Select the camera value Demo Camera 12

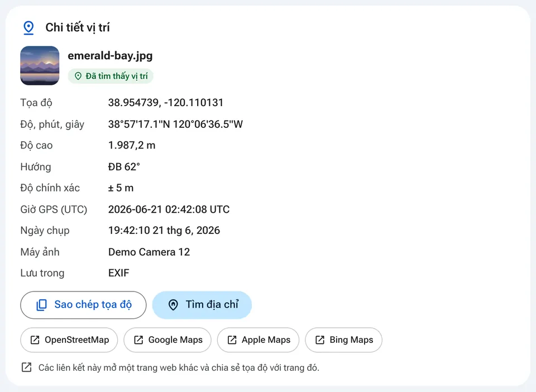tap(149, 252)
